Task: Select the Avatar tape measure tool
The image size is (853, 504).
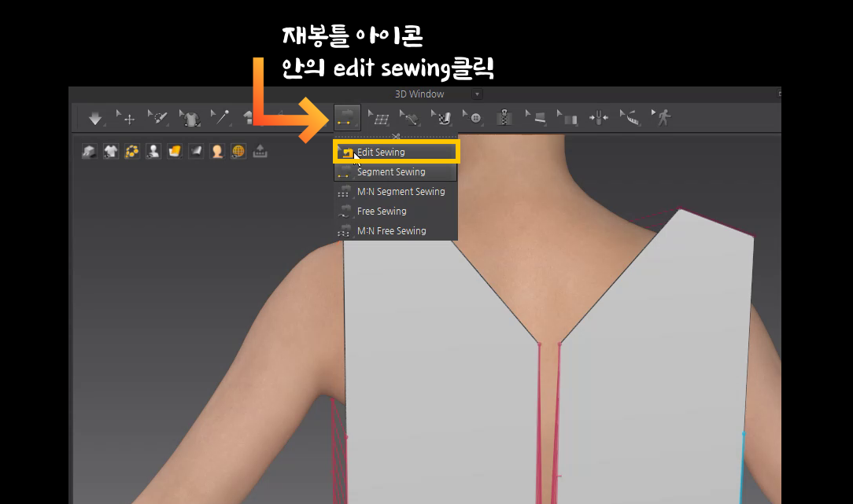Action: (630, 117)
